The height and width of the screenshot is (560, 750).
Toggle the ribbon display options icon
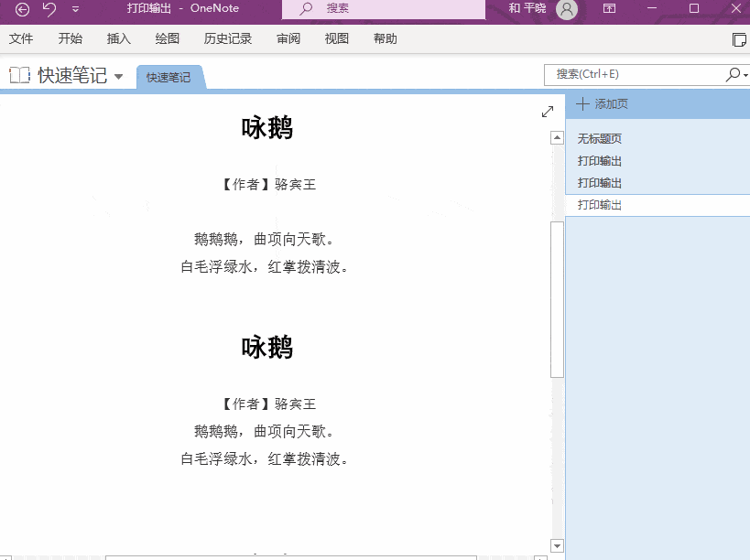609,8
